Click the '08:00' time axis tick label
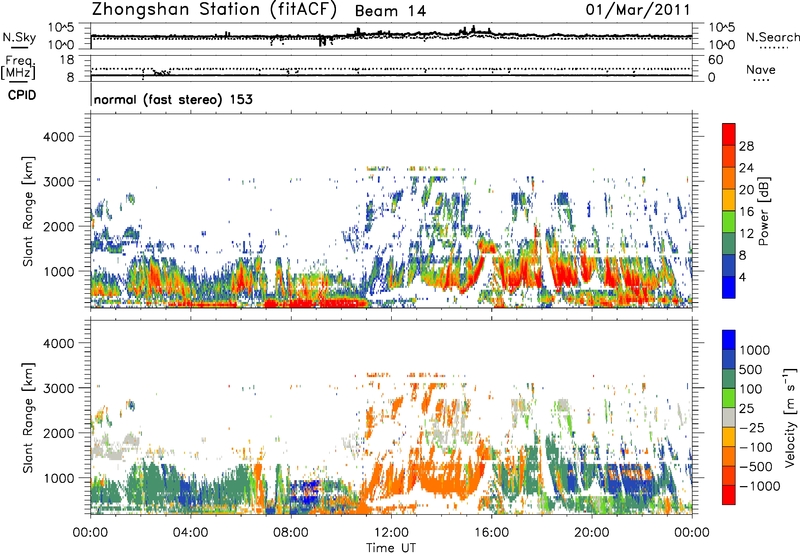The image size is (800, 554). tap(290, 533)
